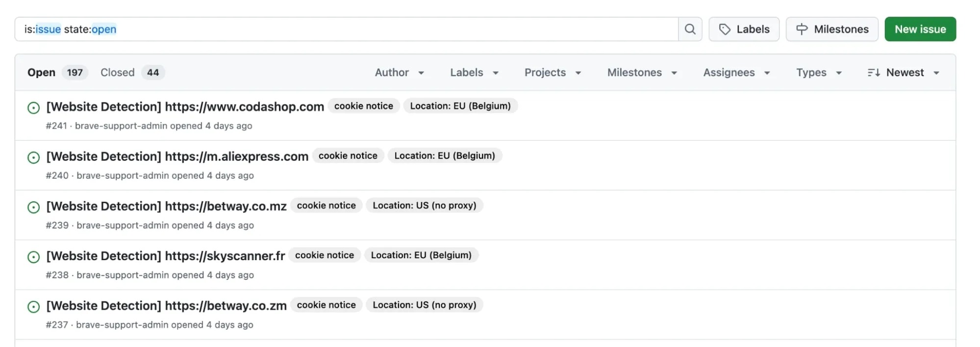Select the Open issues tab

pyautogui.click(x=56, y=73)
